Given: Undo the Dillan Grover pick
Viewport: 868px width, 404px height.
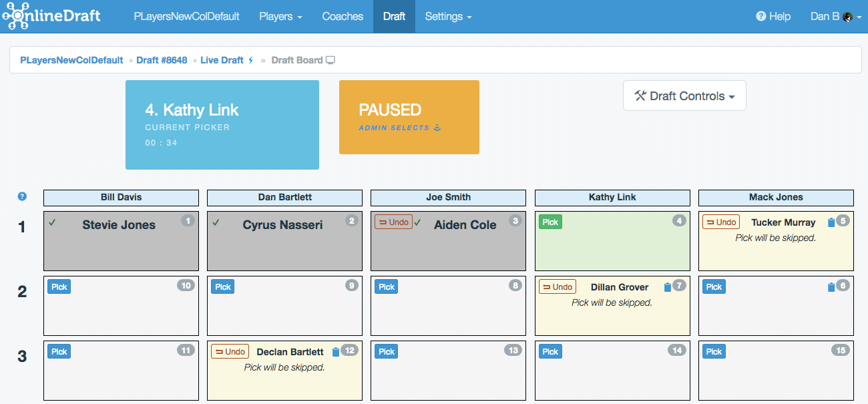Looking at the screenshot, I should pyautogui.click(x=558, y=287).
